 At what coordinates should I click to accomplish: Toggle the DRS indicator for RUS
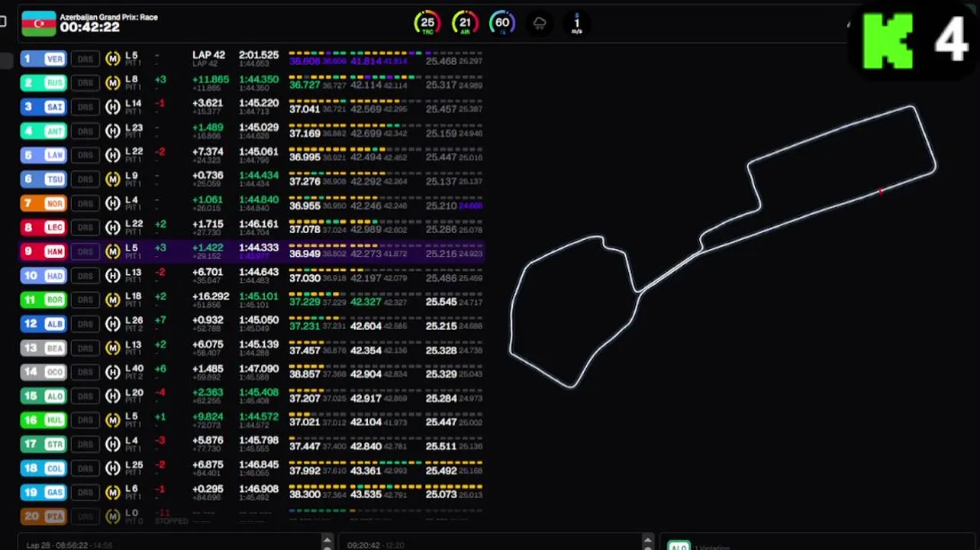[x=85, y=82]
